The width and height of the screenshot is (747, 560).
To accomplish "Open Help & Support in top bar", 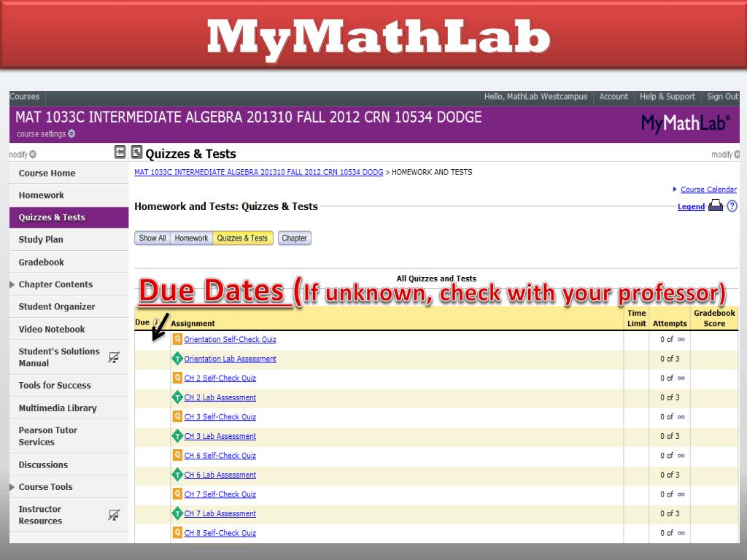I will 667,97.
